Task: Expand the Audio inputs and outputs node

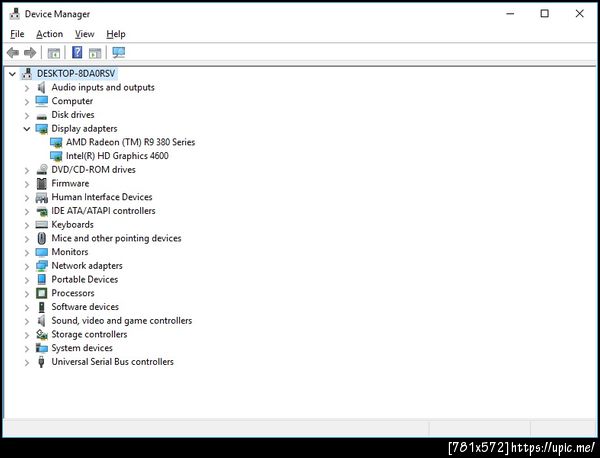Action: [x=26, y=88]
